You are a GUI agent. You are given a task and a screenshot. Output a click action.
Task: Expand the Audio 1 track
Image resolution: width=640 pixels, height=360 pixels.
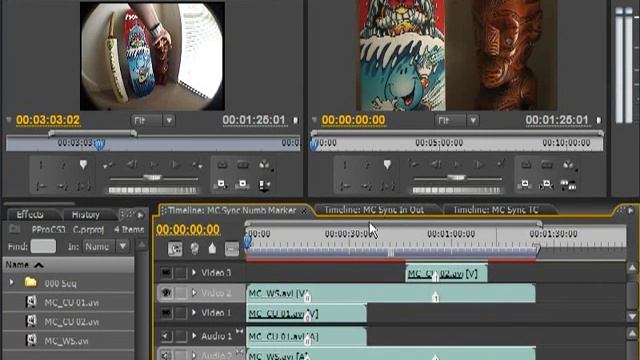click(x=194, y=336)
